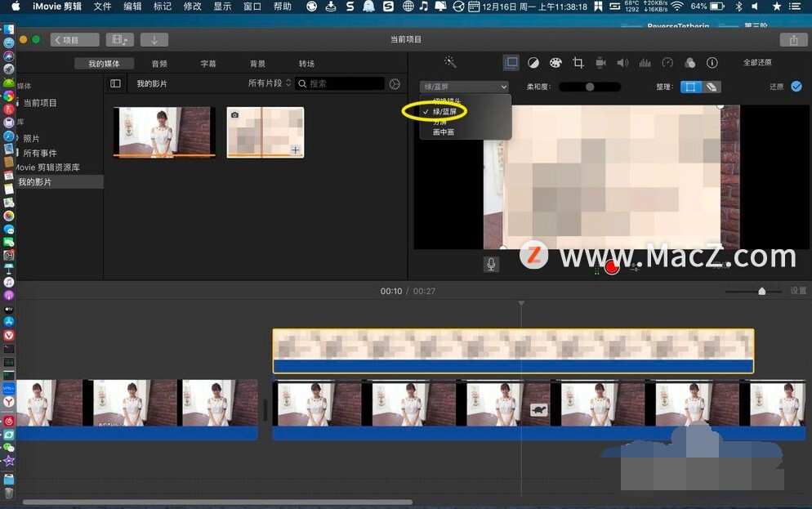Open Safari from the Dock
812x509 pixels.
coord(9,136)
